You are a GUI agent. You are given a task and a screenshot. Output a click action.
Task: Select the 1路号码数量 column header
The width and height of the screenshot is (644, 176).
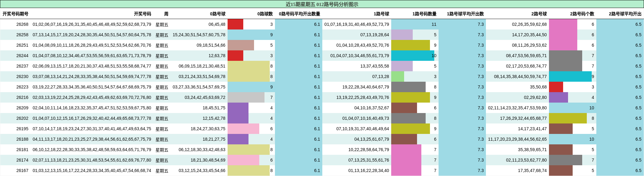click(424, 14)
